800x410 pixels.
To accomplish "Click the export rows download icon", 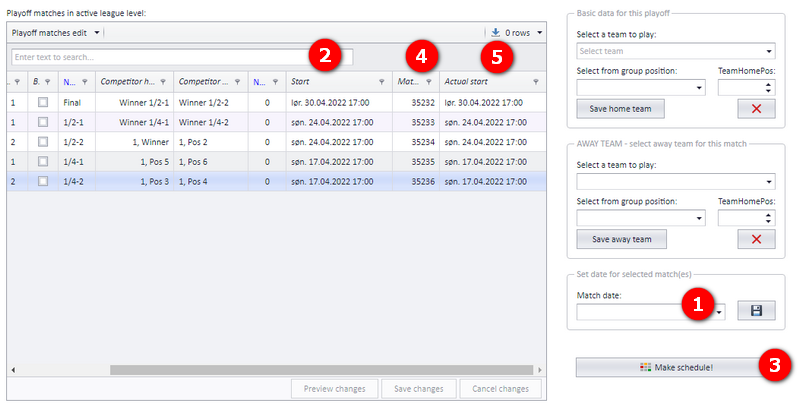I will coord(495,33).
